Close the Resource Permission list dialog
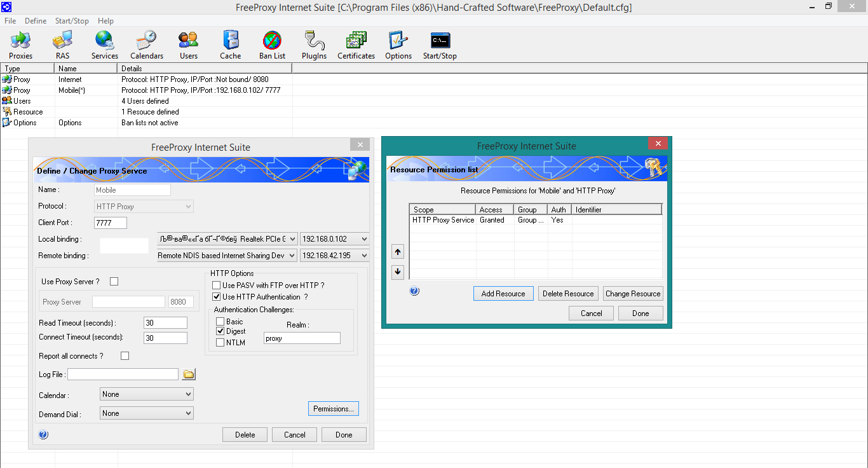This screenshot has height=468, width=868. (x=658, y=144)
